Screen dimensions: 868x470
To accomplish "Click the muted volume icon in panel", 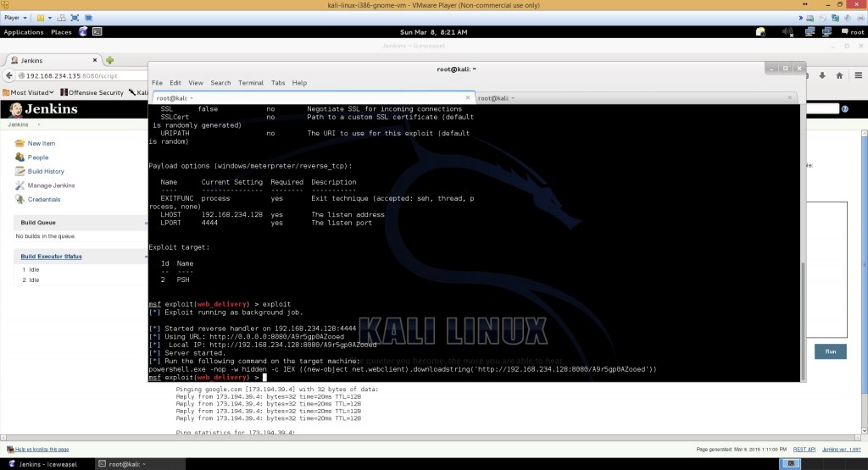I will coord(787,31).
